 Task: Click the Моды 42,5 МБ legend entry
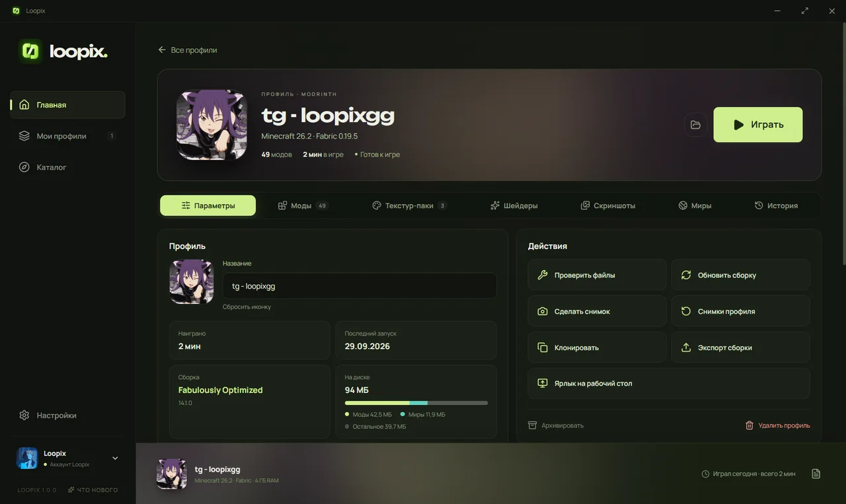(x=369, y=415)
